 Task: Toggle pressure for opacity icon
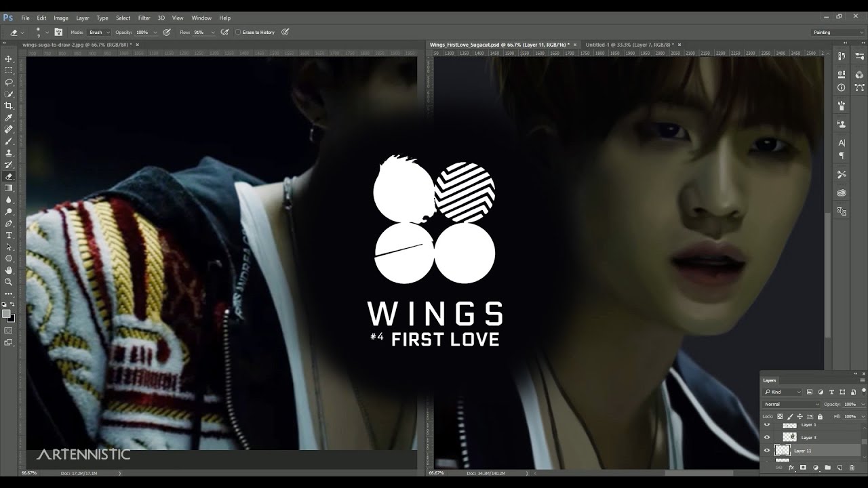point(167,32)
